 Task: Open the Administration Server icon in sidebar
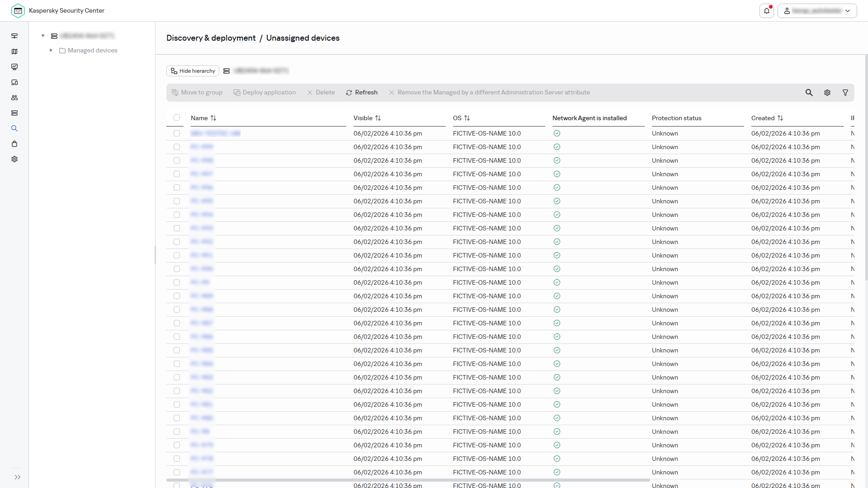tap(14, 36)
